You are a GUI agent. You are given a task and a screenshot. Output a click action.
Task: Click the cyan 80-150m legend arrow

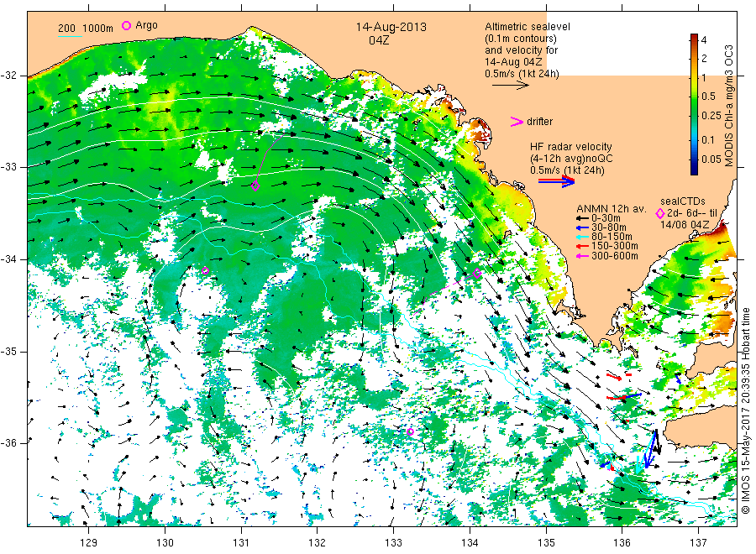click(x=582, y=237)
